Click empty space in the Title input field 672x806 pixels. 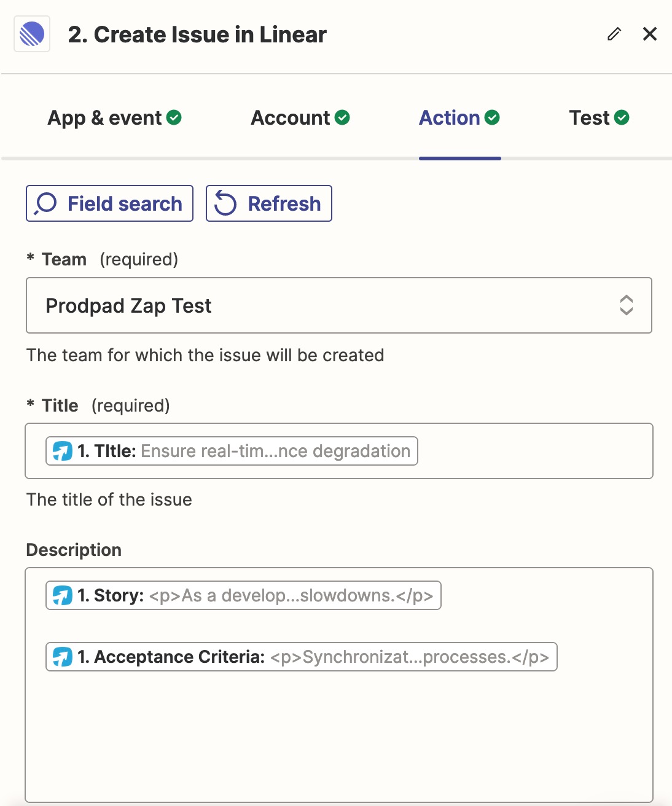click(x=534, y=451)
